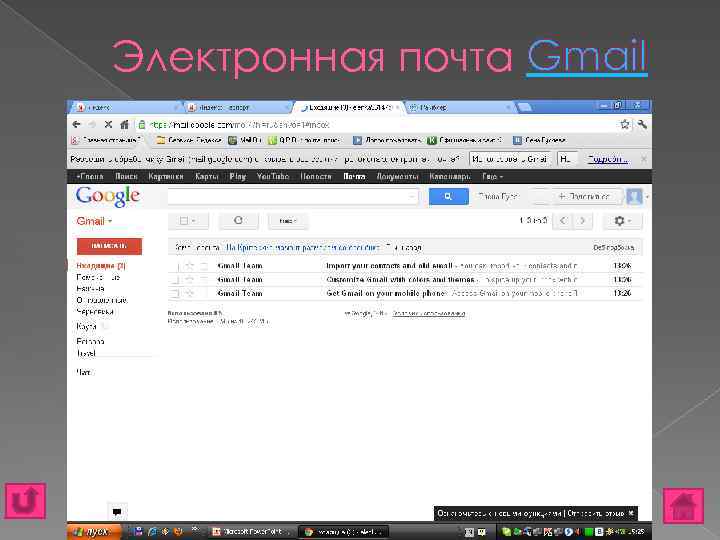Viewport: 720px width, 540px height.
Task: Open the Drafts (Черновики) folder
Action: pyautogui.click(x=95, y=312)
